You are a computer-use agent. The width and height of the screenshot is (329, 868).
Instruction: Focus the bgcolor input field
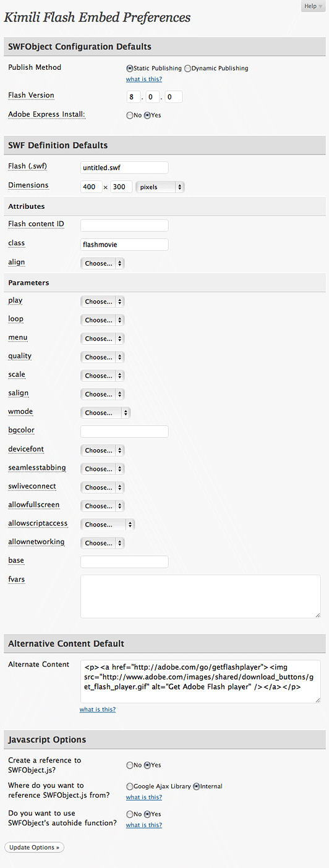click(x=124, y=431)
